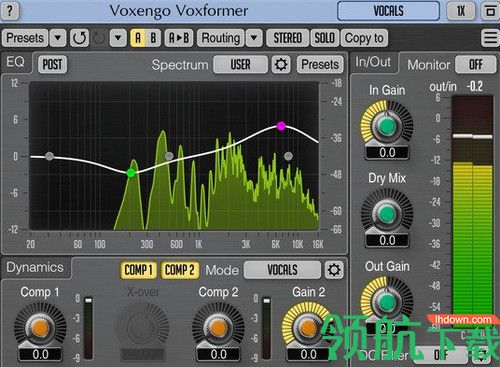Click the window size icon at top right
The height and width of the screenshot is (367, 500).
490,11
